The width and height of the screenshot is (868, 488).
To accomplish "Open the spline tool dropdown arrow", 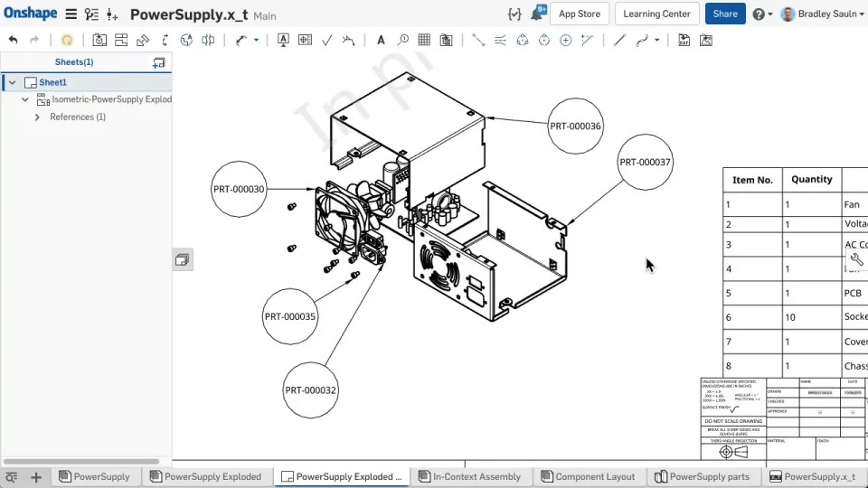I will pos(656,40).
